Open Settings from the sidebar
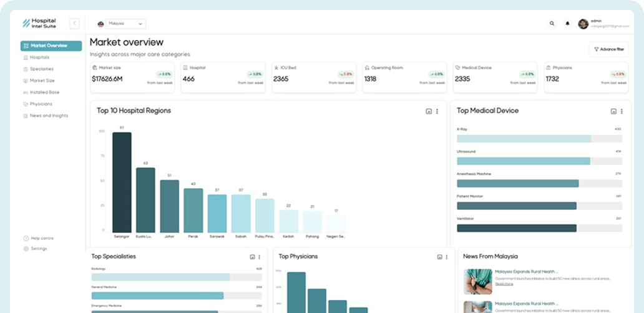644x313 pixels. point(39,249)
